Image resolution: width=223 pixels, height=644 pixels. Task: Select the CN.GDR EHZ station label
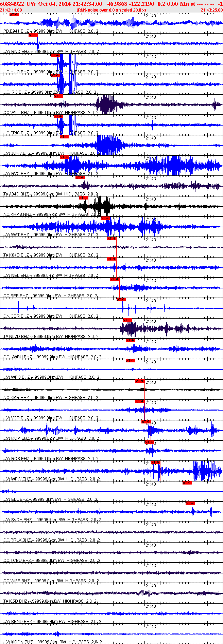click(16, 316)
